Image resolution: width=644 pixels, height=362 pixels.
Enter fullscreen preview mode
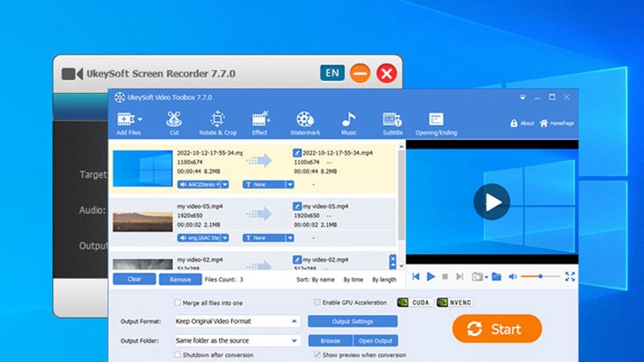(570, 277)
